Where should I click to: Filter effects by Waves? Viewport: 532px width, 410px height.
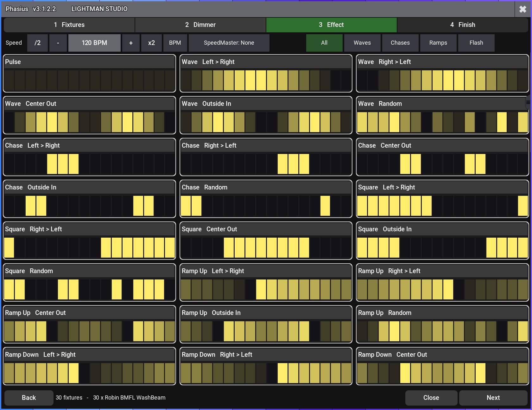coord(362,43)
